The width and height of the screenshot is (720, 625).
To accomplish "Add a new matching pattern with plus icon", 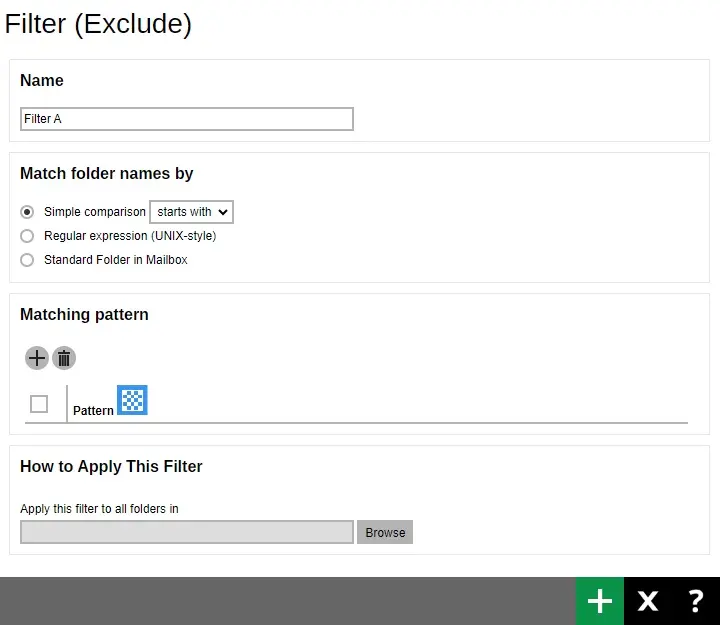I will click(37, 358).
